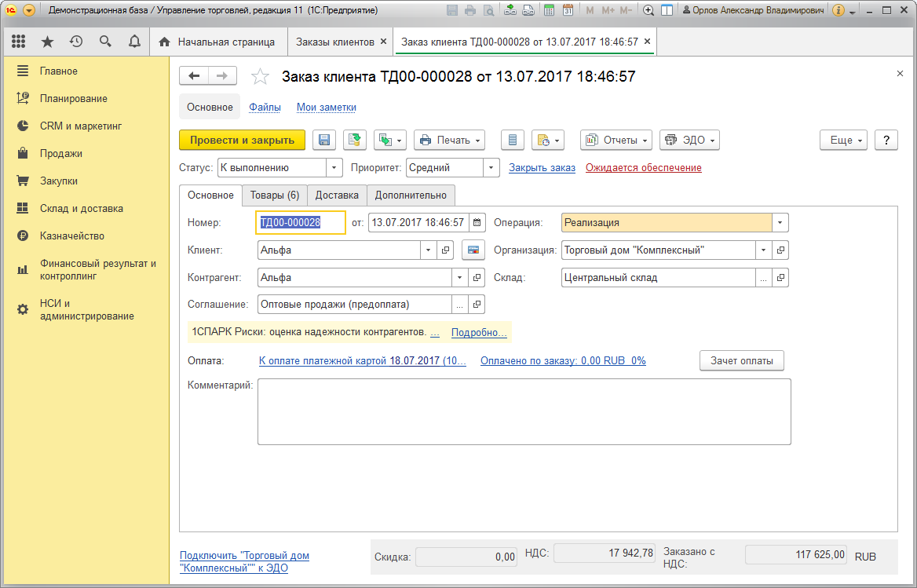Switch to the Доставка tab
Screen dimensions: 917x588
pos(337,195)
